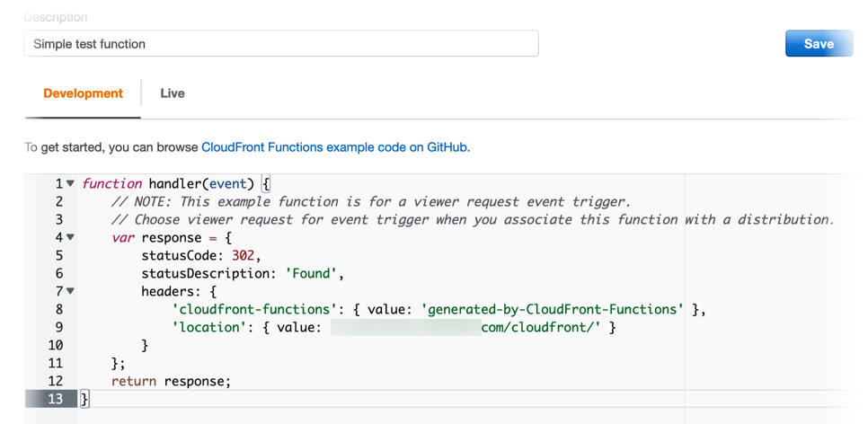Screen dimensions: 868x424
Task: Place cursor on return response statement
Action: tap(171, 381)
